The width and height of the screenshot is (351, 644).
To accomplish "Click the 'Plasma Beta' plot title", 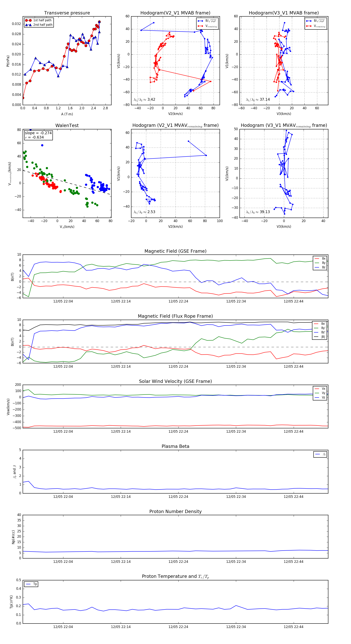I will tap(175, 447).
